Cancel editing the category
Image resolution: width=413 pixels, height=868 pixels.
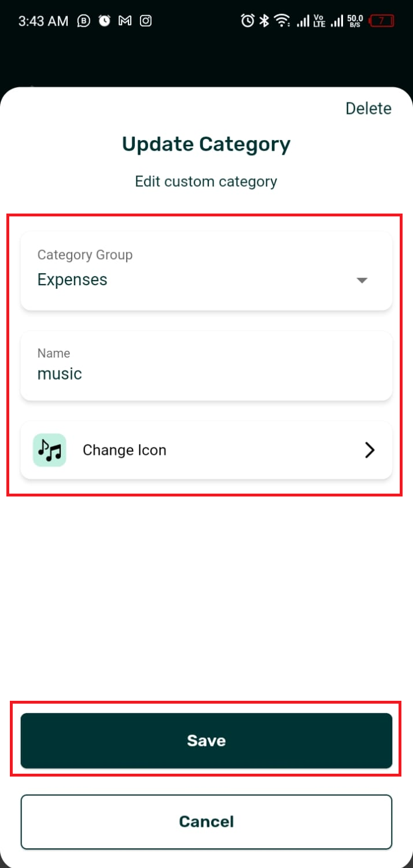coord(207,822)
